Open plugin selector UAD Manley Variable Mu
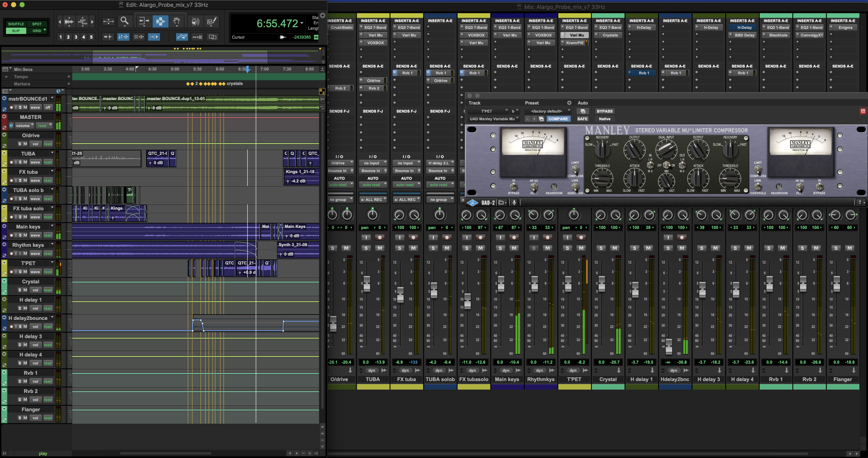868x458 pixels. pyautogui.click(x=493, y=119)
